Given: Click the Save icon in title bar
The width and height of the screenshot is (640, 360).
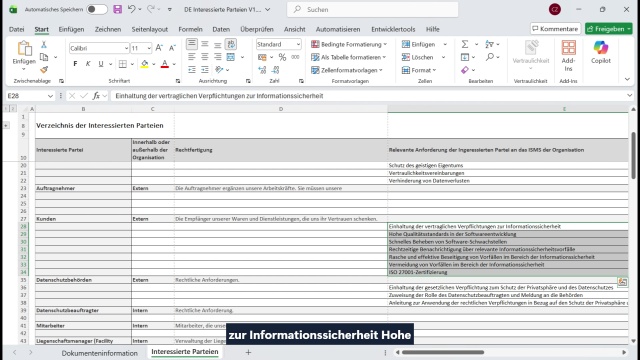Looking at the screenshot, I should [118, 9].
